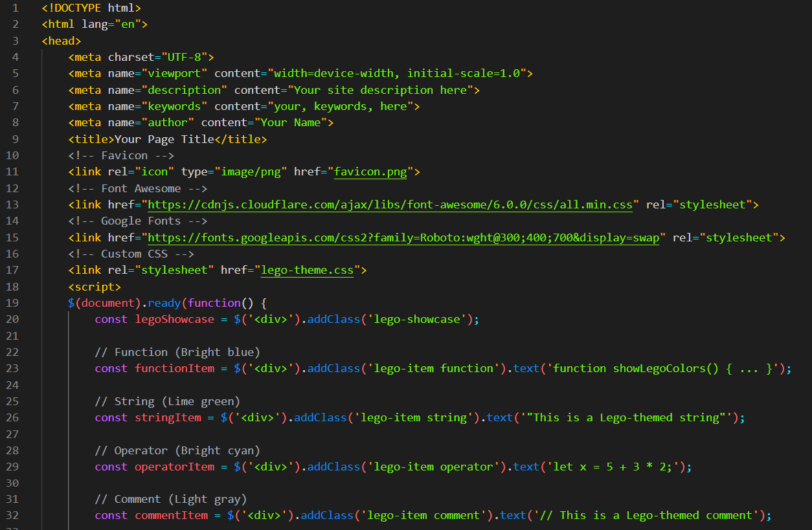This screenshot has width=812, height=530.
Task: Click the 'Custom CSS' comment
Action: coord(132,253)
